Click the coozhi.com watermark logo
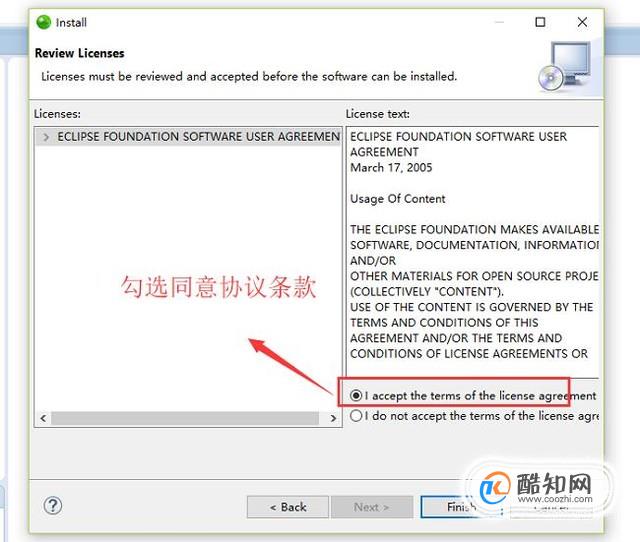This screenshot has width=640, height=542. pyautogui.click(x=538, y=488)
